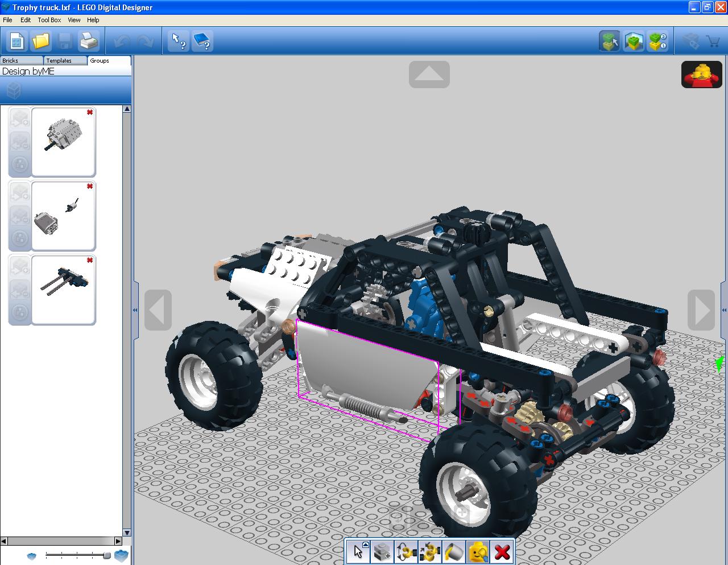Expand the Selection tool options arrow
Image resolution: width=728 pixels, height=565 pixels.
[x=366, y=545]
